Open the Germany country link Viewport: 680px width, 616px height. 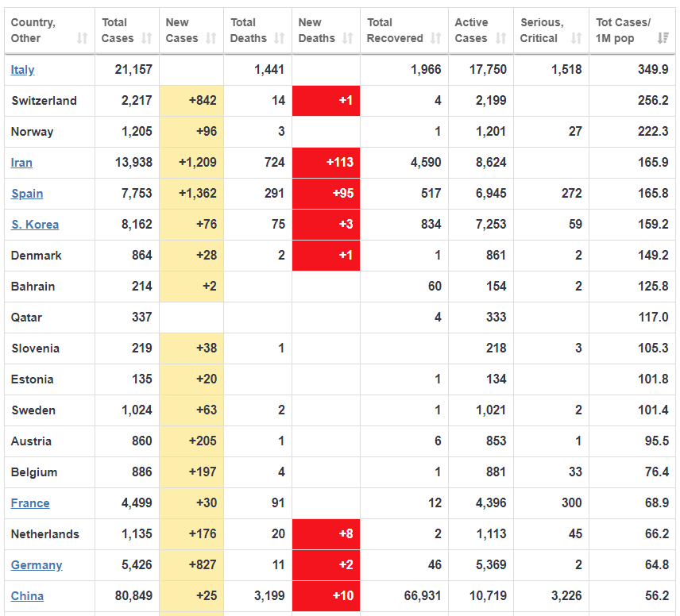pos(37,565)
